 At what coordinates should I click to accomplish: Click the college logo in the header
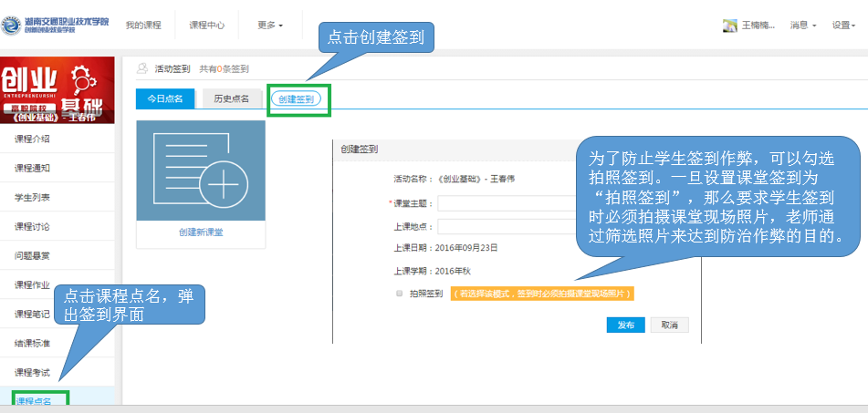(x=55, y=25)
